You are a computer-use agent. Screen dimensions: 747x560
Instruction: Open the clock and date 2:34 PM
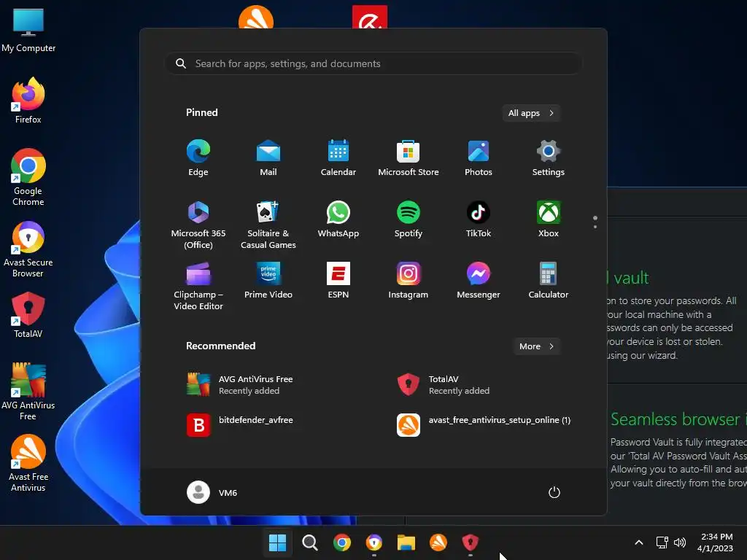[716, 542]
